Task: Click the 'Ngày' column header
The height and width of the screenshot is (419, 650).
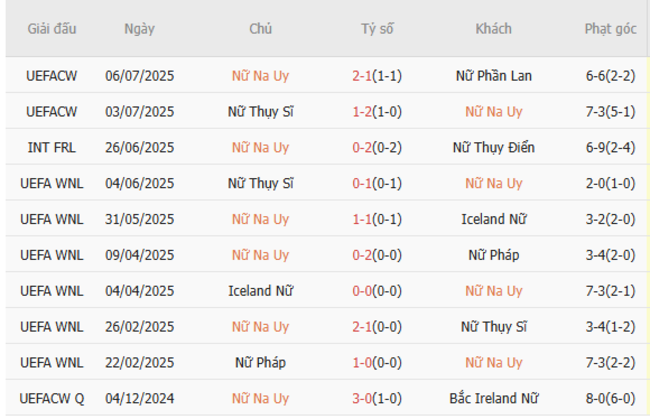Action: click(x=139, y=29)
